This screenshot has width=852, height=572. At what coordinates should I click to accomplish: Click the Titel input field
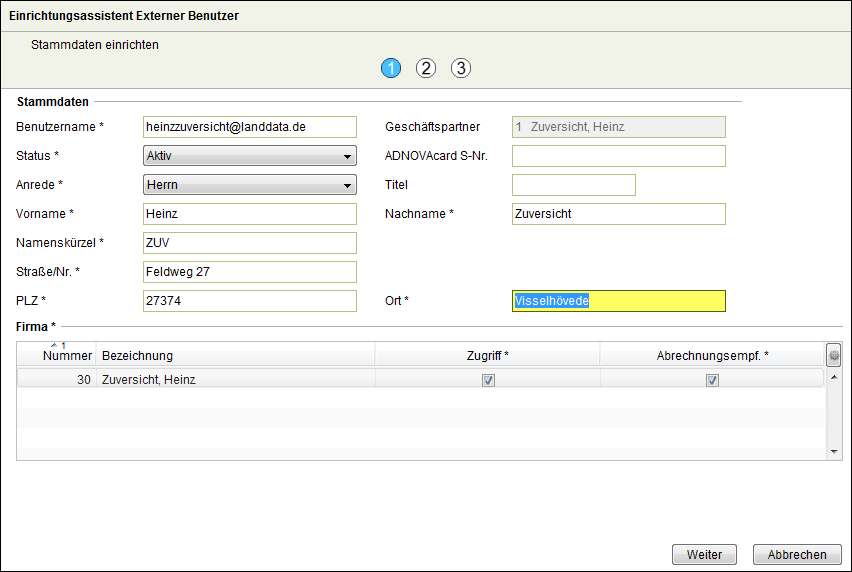(573, 185)
